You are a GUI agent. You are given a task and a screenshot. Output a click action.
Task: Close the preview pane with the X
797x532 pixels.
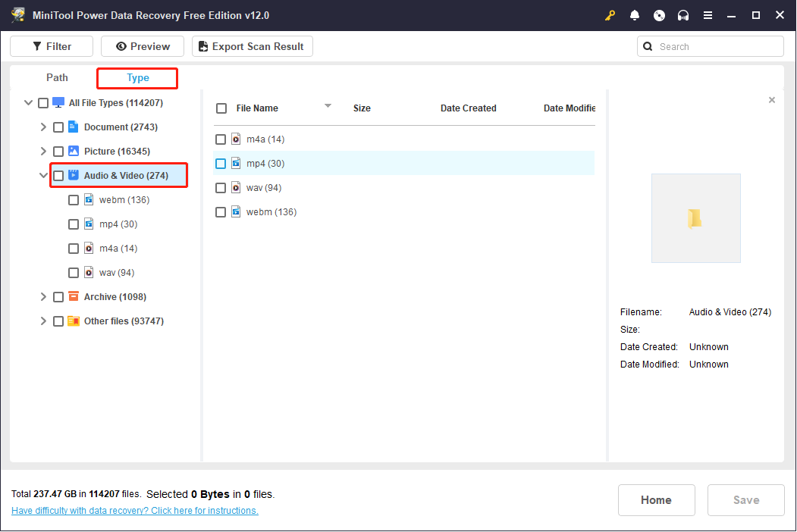tap(772, 100)
